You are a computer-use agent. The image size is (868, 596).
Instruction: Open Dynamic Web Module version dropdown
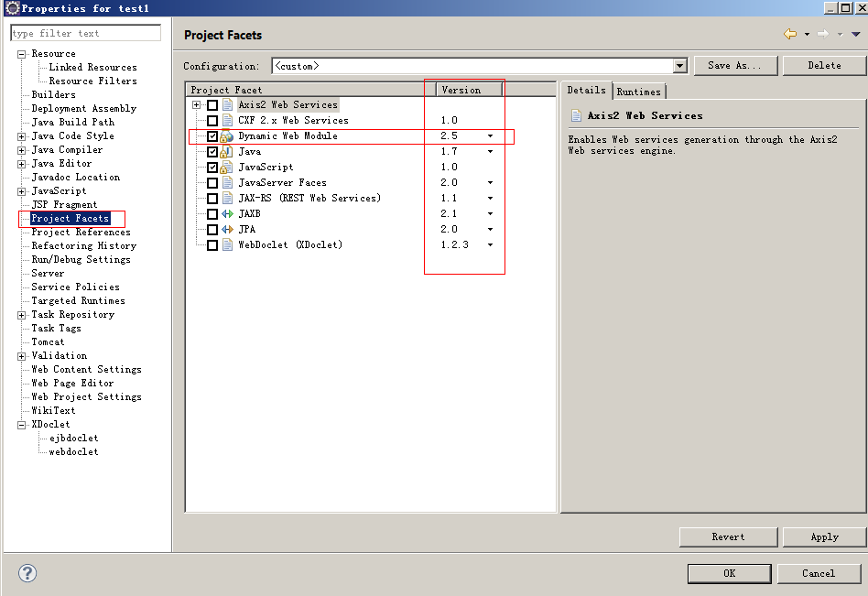(x=490, y=136)
